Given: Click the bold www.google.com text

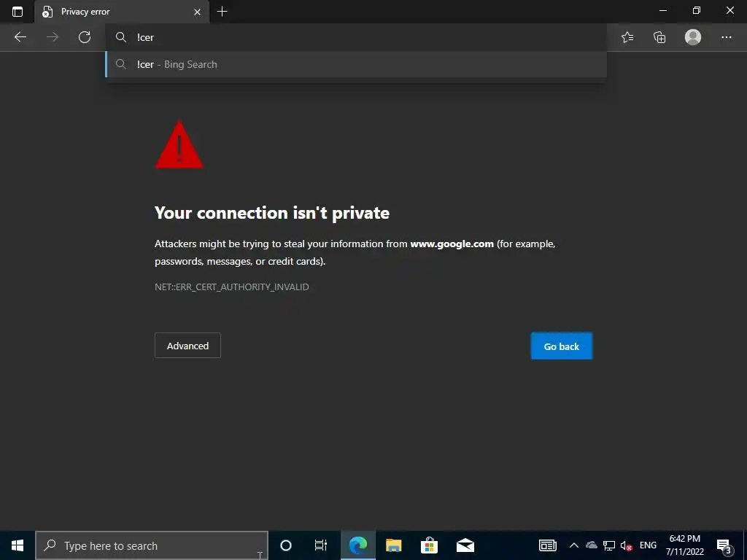Looking at the screenshot, I should (x=452, y=244).
